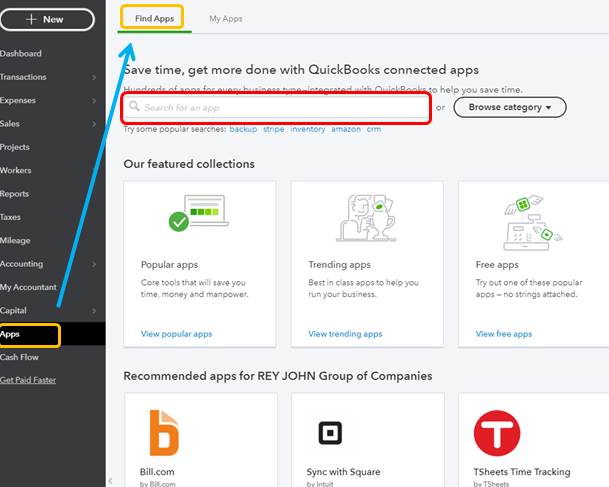
Task: Open Transactions menu item
Action: coord(23,77)
